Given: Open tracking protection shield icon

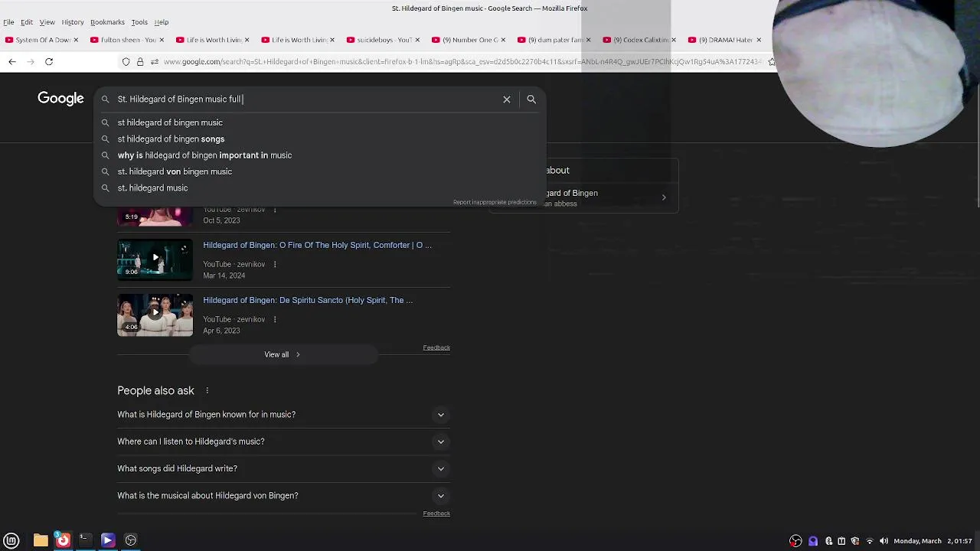Looking at the screenshot, I should tap(126, 61).
